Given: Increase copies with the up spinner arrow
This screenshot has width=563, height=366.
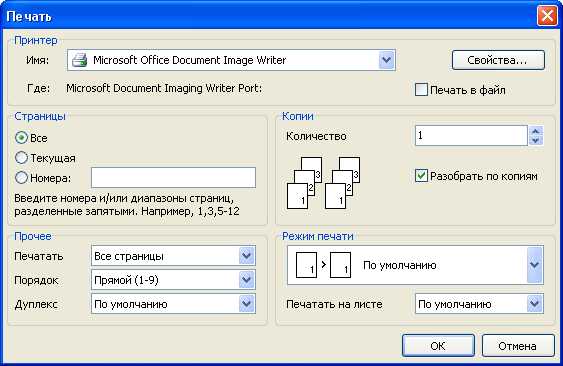Looking at the screenshot, I should coord(536,131).
